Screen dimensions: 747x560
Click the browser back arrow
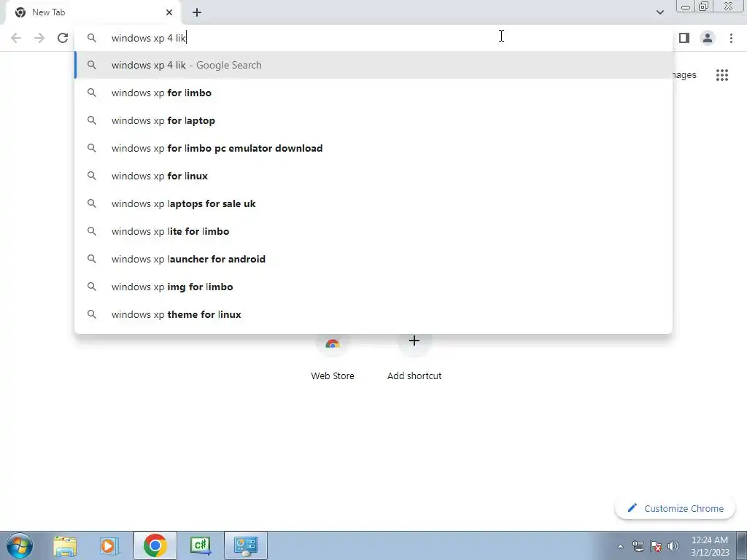16,38
